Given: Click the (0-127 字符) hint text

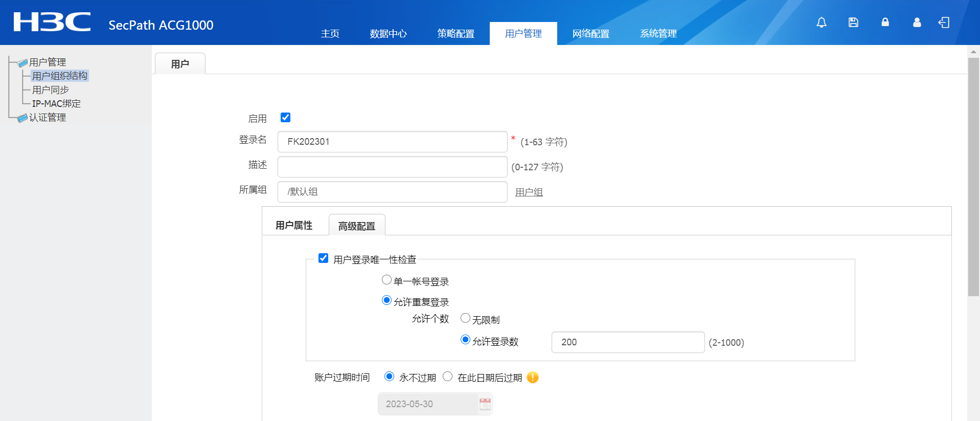Looking at the screenshot, I should tap(537, 167).
